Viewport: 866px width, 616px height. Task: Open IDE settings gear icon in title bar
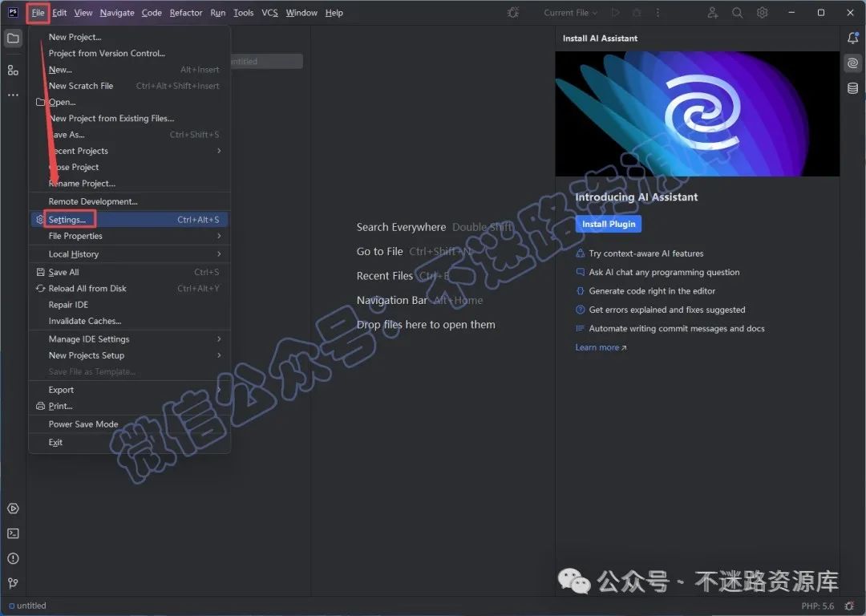763,13
